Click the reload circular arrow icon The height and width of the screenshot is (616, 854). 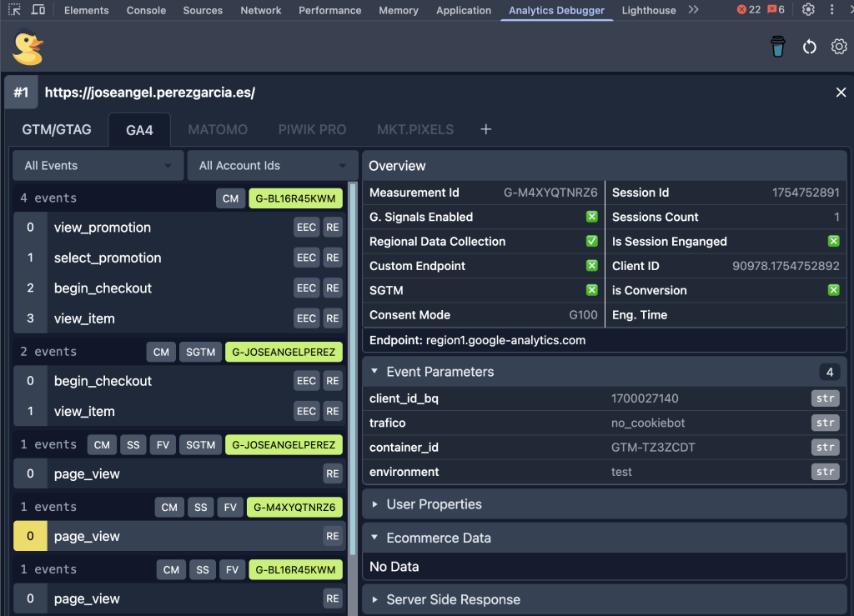point(809,47)
